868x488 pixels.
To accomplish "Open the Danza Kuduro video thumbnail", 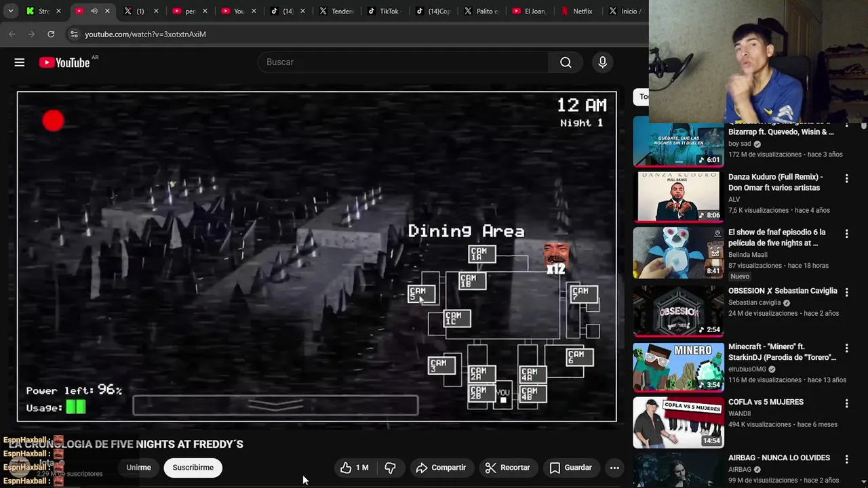I will (x=678, y=197).
